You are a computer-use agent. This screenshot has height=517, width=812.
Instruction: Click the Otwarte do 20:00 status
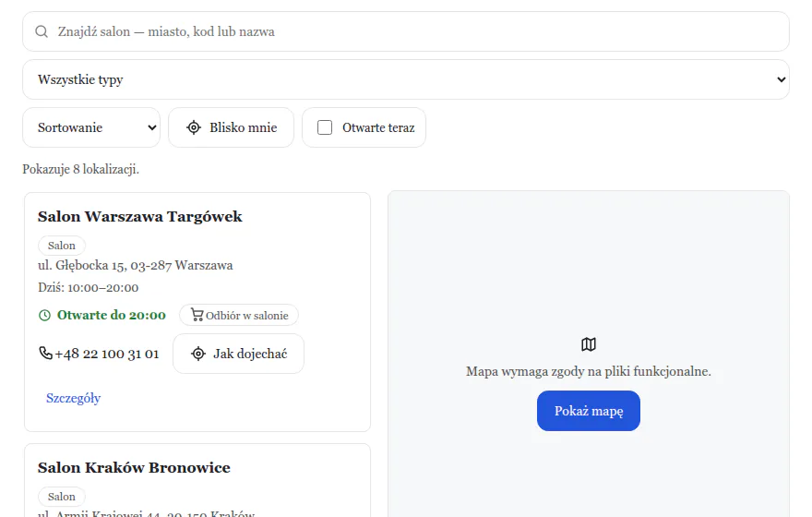(112, 315)
